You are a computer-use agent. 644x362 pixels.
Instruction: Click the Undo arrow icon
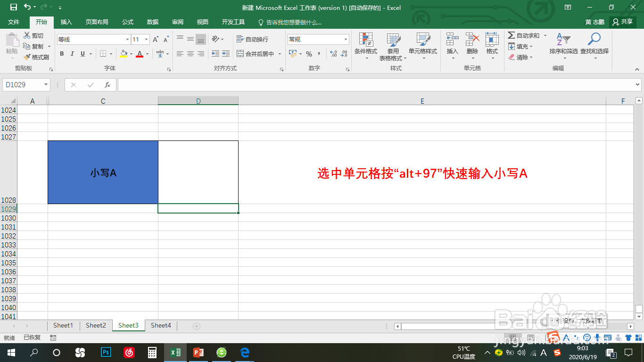click(27, 7)
